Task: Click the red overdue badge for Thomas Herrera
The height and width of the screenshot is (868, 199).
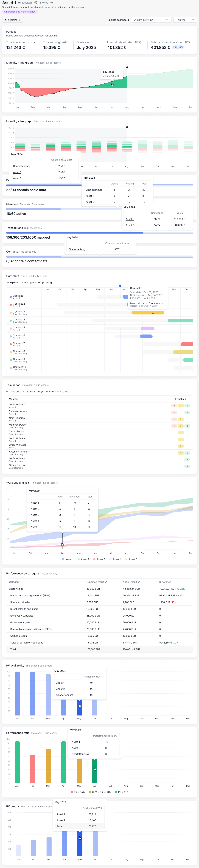Action: pos(174,412)
